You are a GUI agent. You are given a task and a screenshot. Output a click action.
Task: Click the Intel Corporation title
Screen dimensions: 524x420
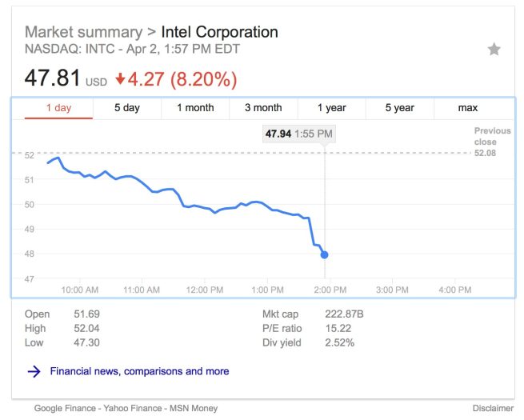(x=219, y=33)
